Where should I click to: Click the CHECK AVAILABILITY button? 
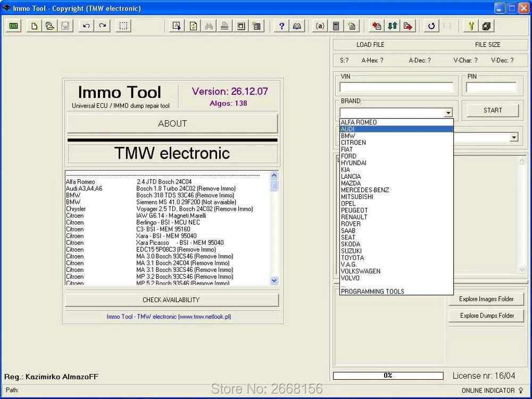point(171,300)
